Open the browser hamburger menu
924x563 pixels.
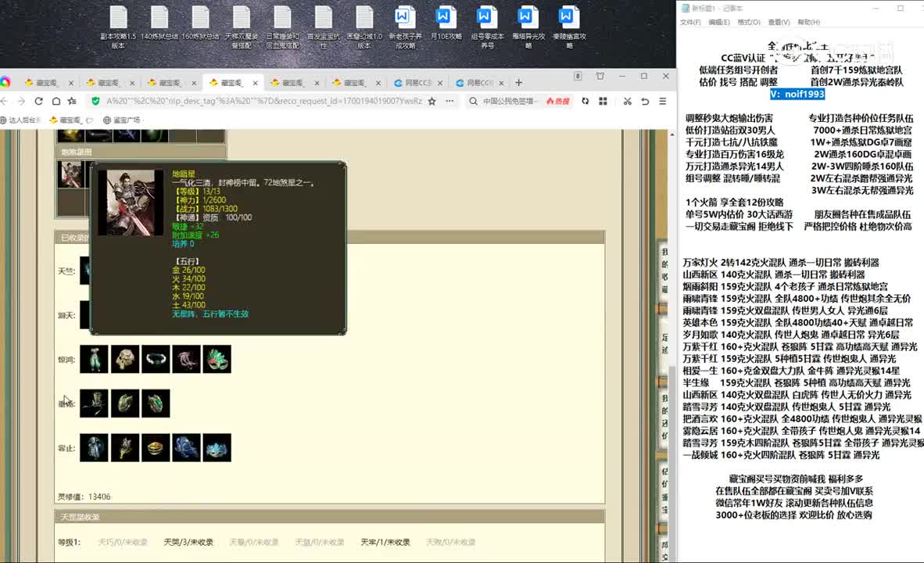663,102
